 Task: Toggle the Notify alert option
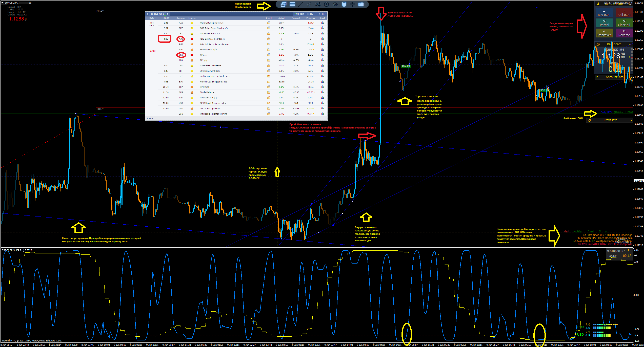click(577, 231)
